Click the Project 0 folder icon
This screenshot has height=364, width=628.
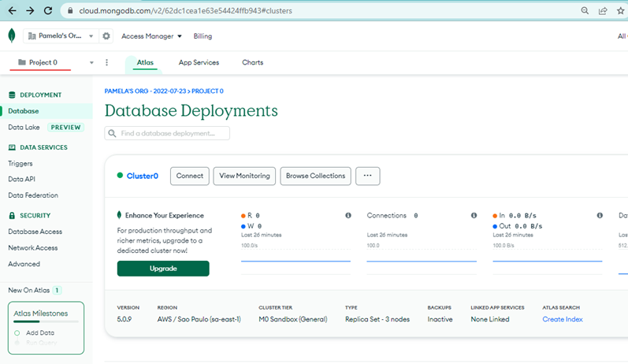click(x=22, y=62)
